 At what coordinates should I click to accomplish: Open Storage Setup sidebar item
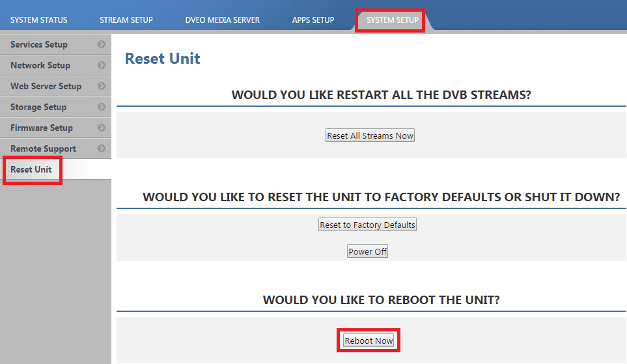[x=55, y=107]
